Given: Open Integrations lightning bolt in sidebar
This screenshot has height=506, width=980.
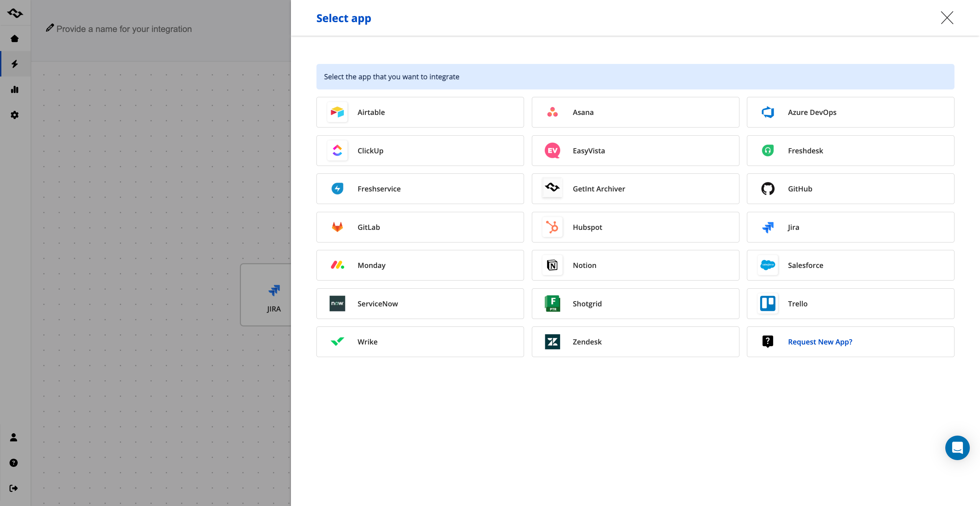Looking at the screenshot, I should 14,64.
